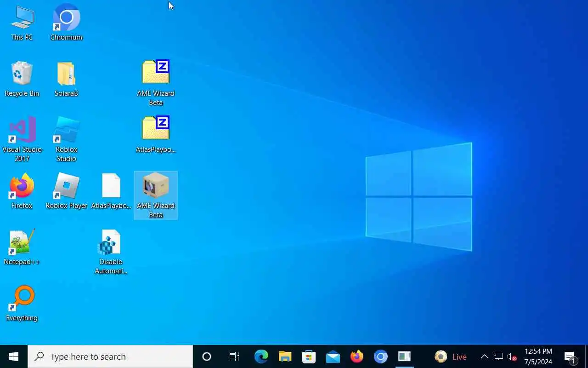This screenshot has height=368, width=588.
Task: Open File Explorer from the taskbar
Action: 285,356
